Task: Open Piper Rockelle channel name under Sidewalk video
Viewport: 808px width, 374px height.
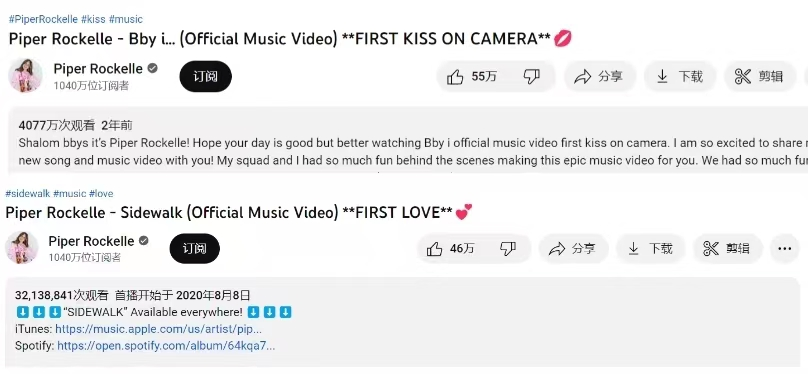Action: click(x=91, y=241)
